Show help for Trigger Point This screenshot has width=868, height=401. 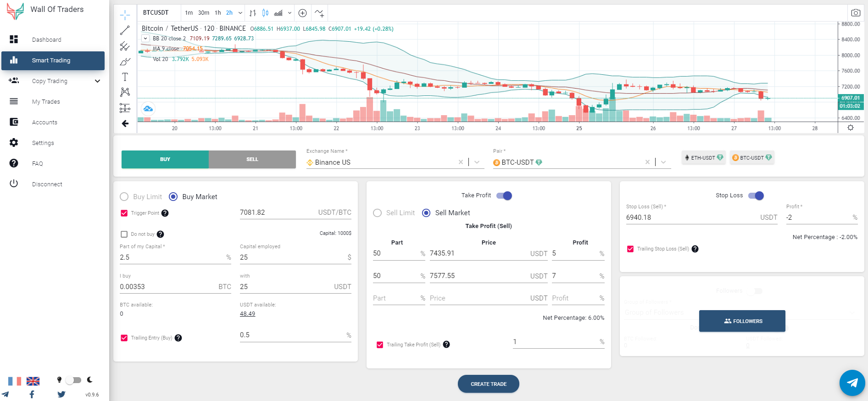[165, 213]
